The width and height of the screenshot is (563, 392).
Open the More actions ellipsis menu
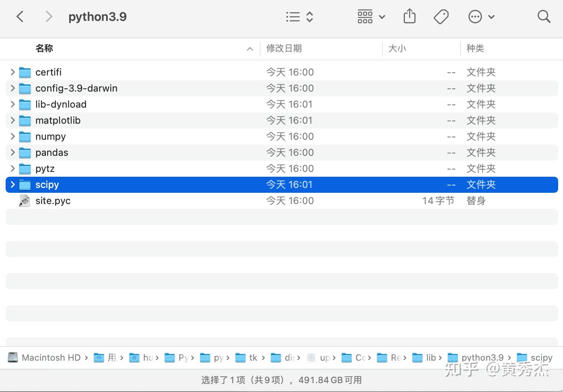(481, 16)
